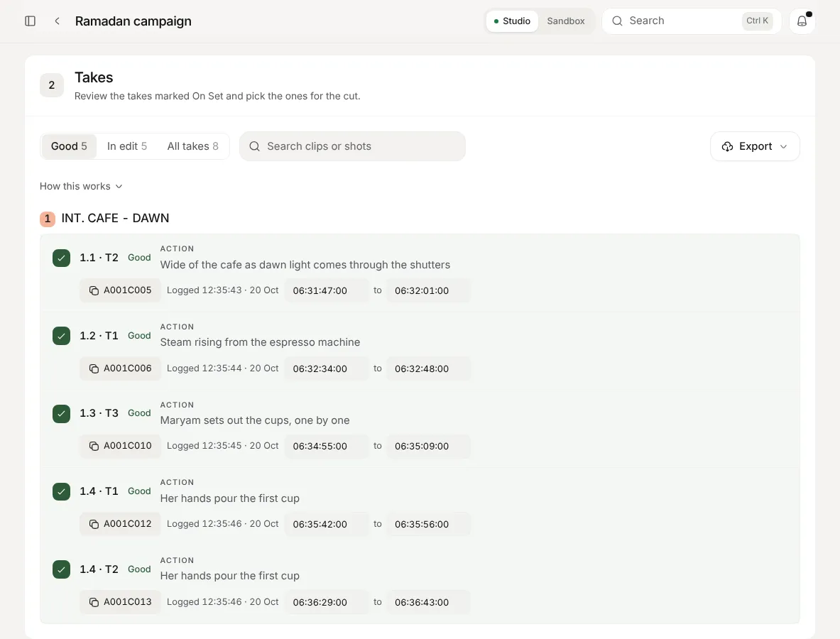The width and height of the screenshot is (840, 639).
Task: Click magnifier icon in clips search
Action: click(254, 146)
